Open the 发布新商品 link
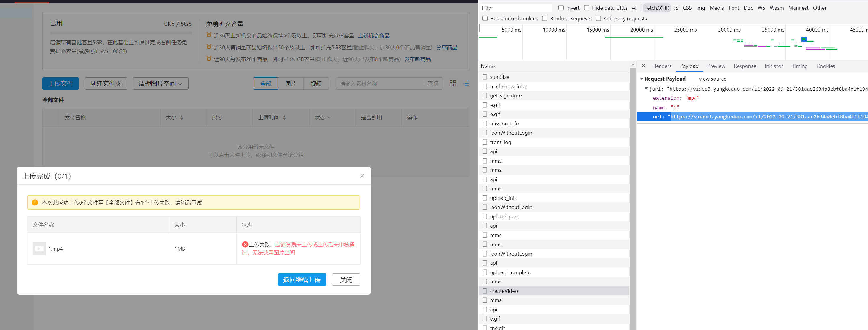The width and height of the screenshot is (868, 330). [418, 59]
